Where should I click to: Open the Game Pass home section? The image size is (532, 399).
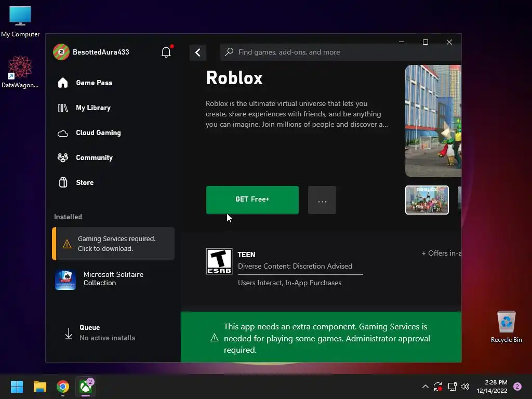tap(85, 83)
